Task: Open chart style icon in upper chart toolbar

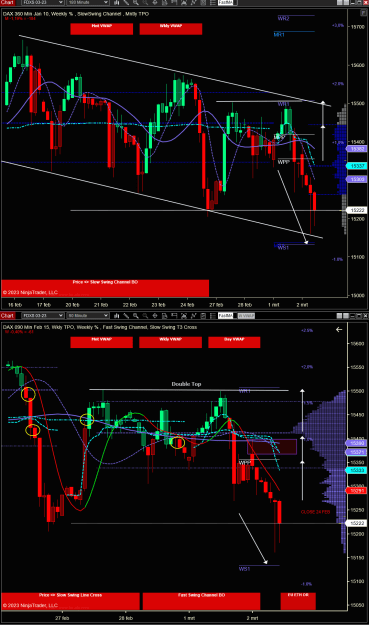Action: (x=117, y=2)
